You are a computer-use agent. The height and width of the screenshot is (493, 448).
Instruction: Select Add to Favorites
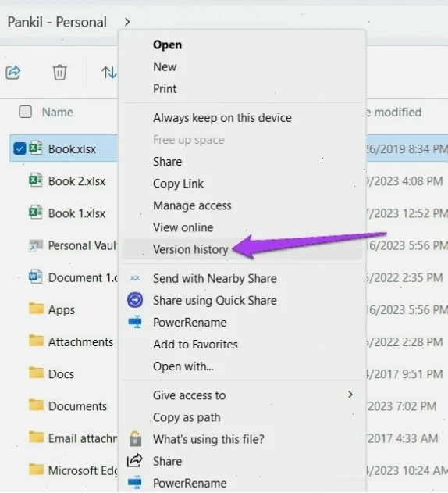[x=195, y=345]
